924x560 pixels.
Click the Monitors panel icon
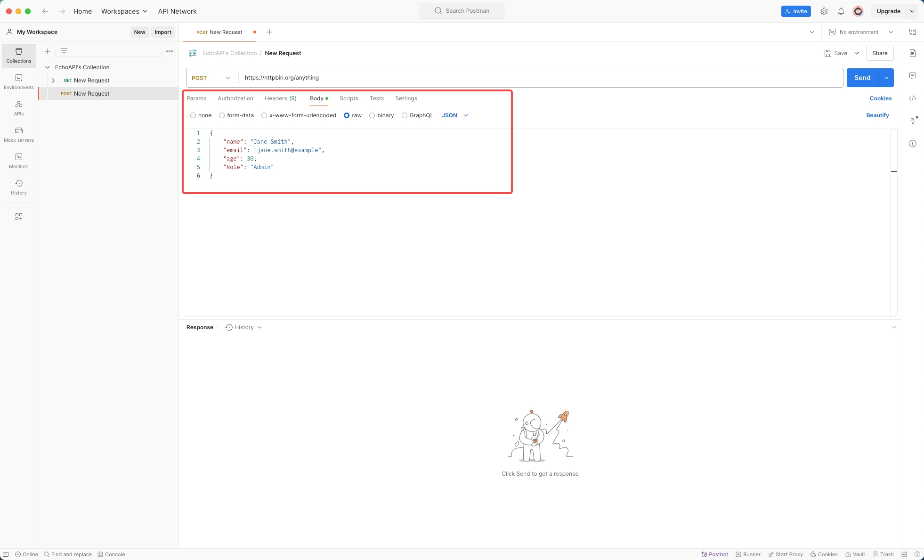[x=18, y=157]
